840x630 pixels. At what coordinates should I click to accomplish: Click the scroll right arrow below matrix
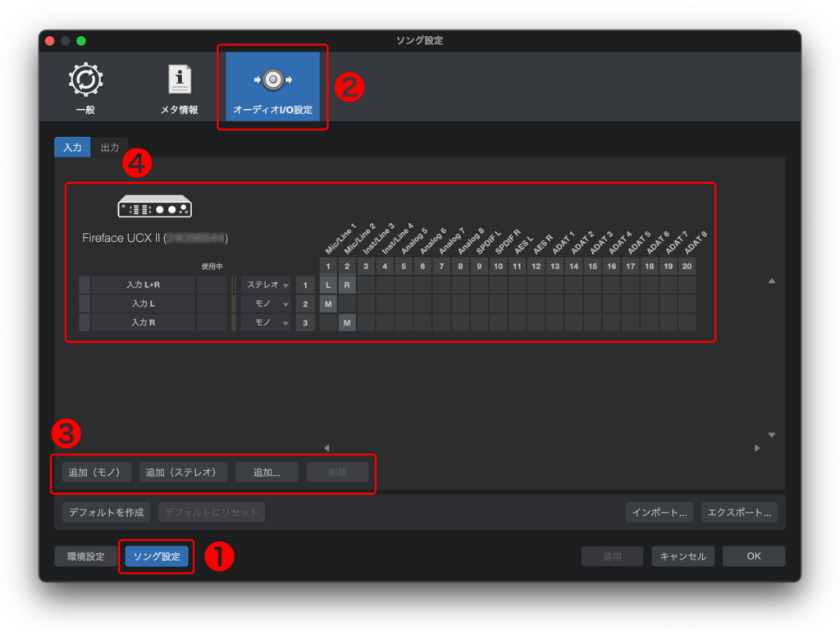(756, 448)
